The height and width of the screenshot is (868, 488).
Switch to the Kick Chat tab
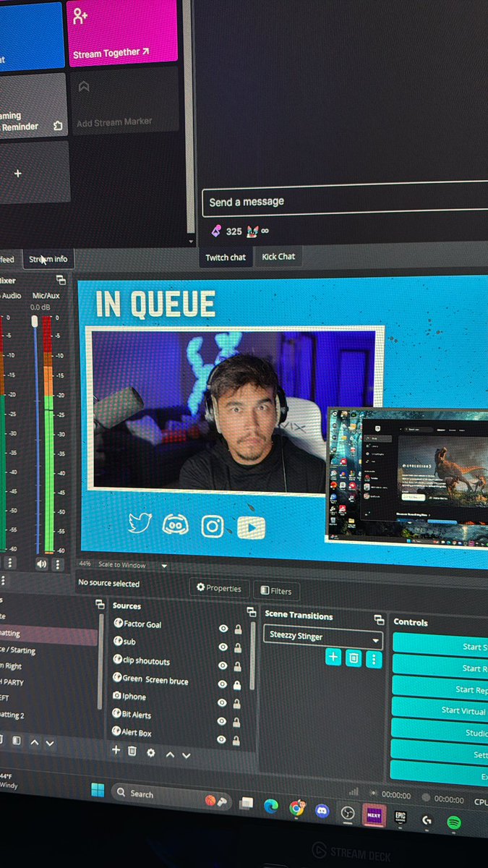[x=278, y=257]
